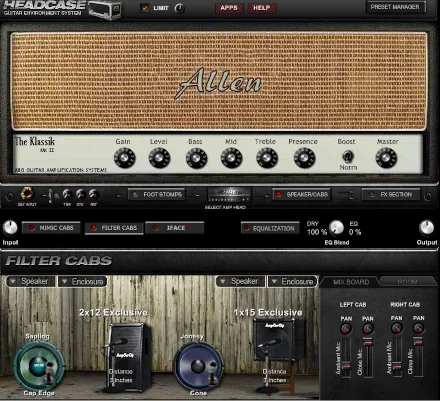Click the 'EQ 0 %' value
440x401 pixels.
pos(355,228)
